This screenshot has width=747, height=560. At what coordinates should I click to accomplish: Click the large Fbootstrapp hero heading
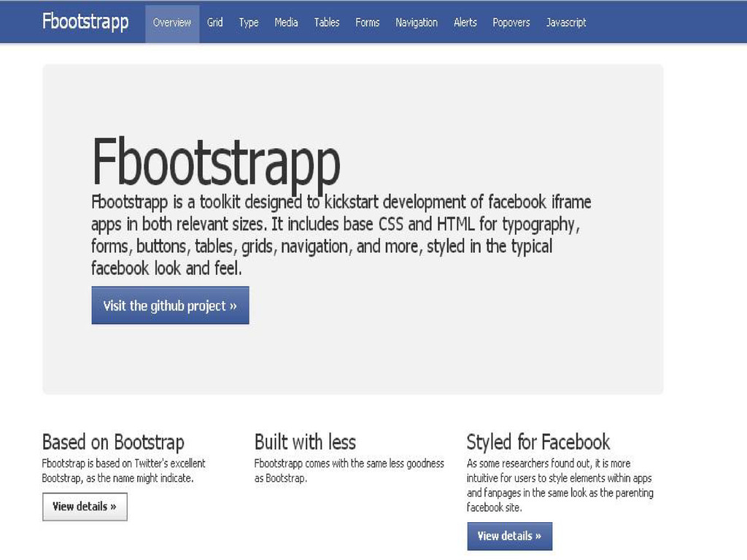point(216,163)
